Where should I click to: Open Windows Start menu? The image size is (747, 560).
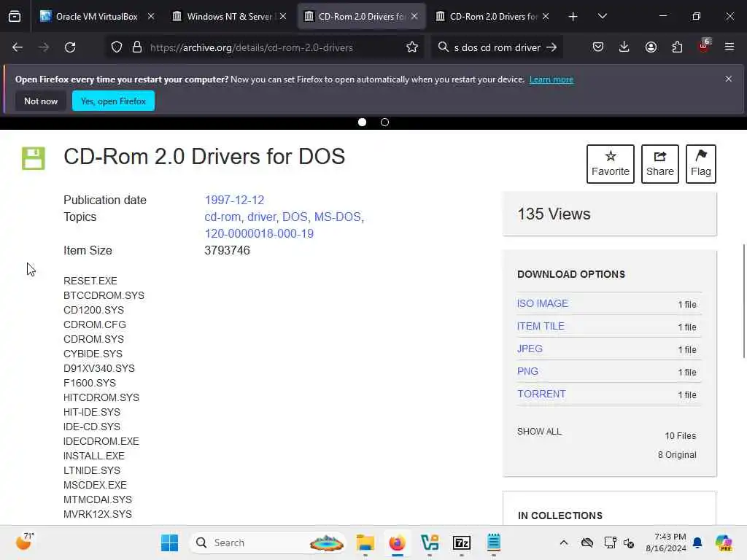(x=169, y=542)
